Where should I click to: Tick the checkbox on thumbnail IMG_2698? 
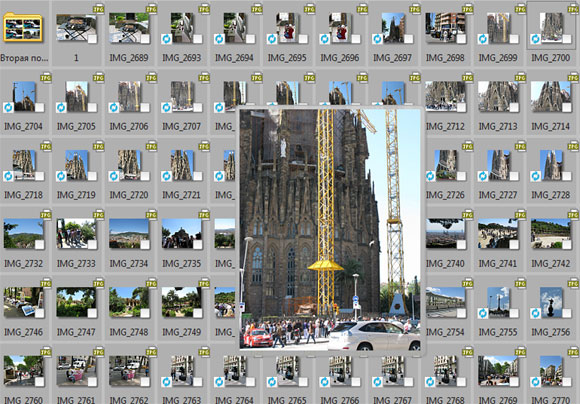461,39
